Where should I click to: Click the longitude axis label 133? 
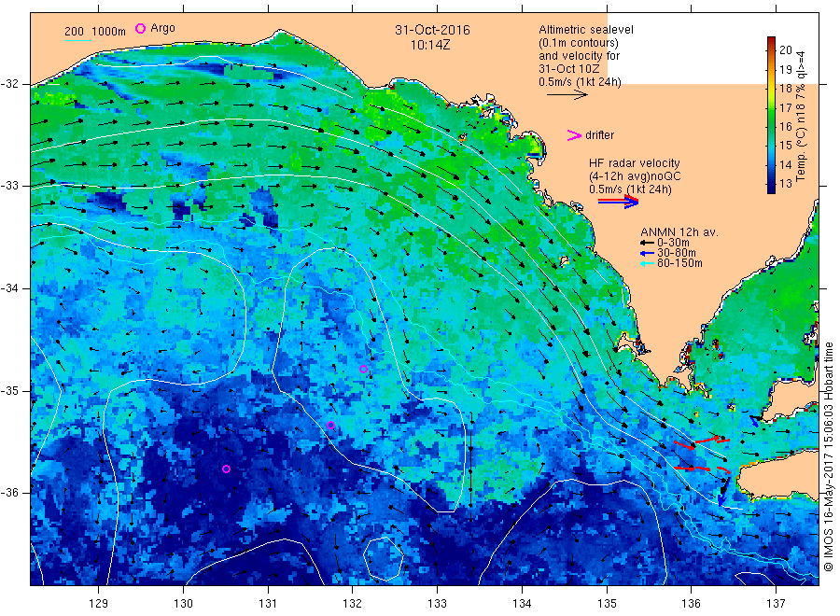pyautogui.click(x=437, y=604)
